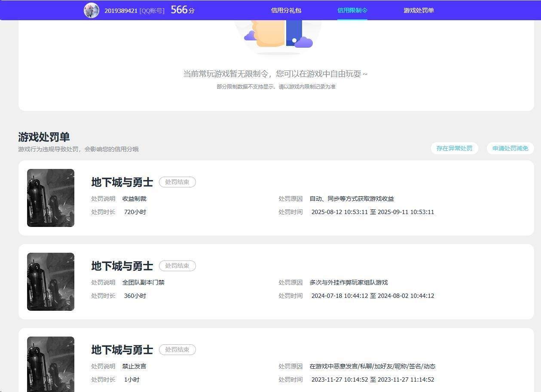This screenshot has height=392, width=541.
Task: Click the 566分 credit score
Action: (183, 10)
